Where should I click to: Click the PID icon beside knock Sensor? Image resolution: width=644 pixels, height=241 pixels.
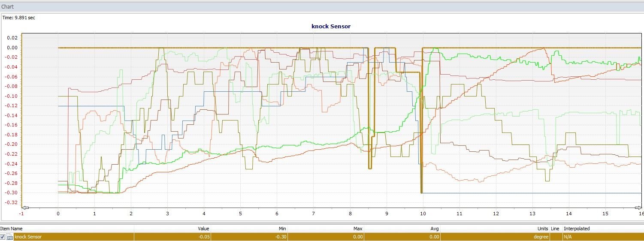[x=9, y=237]
